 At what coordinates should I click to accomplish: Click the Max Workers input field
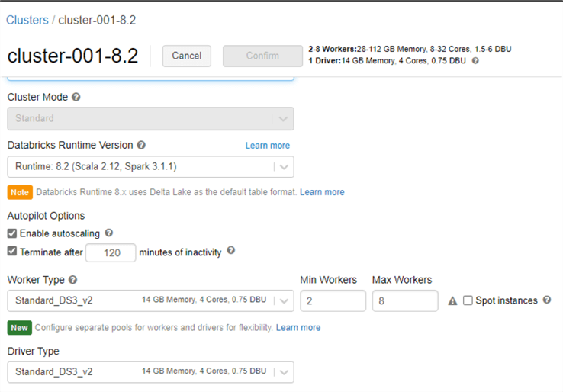click(x=405, y=300)
